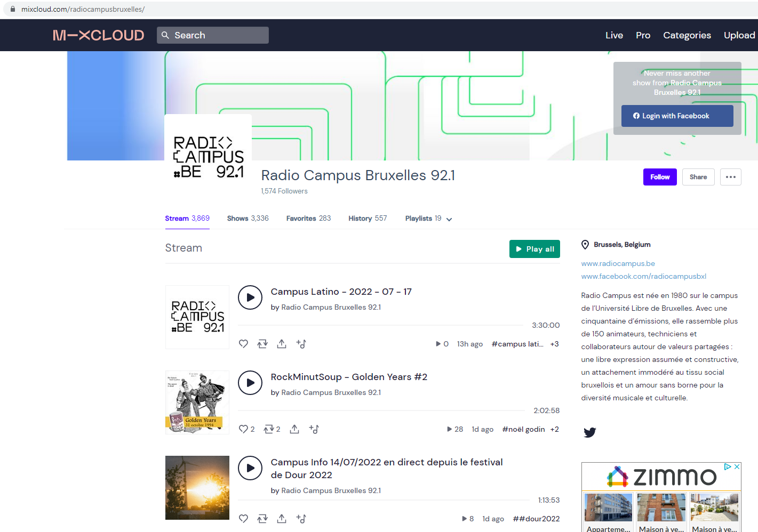Add Campus Info show to queue
The height and width of the screenshot is (532, 758).
tap(301, 519)
